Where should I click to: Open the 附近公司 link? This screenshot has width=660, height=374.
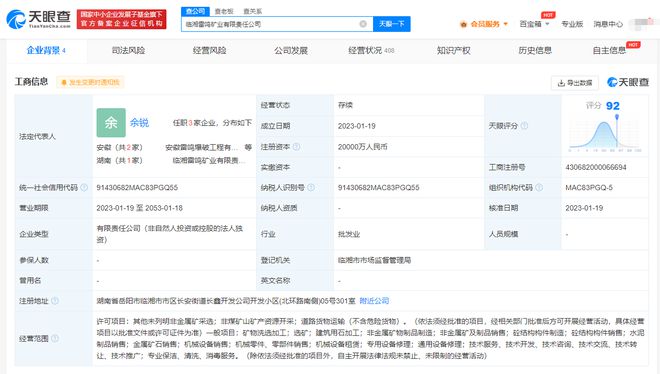pos(374,301)
